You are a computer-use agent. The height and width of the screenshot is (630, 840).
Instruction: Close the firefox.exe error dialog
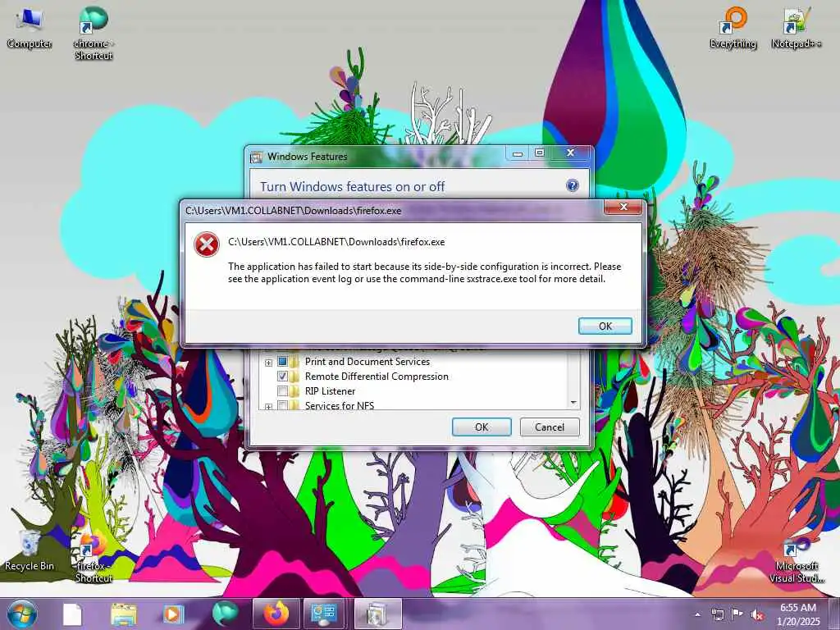[x=623, y=207]
